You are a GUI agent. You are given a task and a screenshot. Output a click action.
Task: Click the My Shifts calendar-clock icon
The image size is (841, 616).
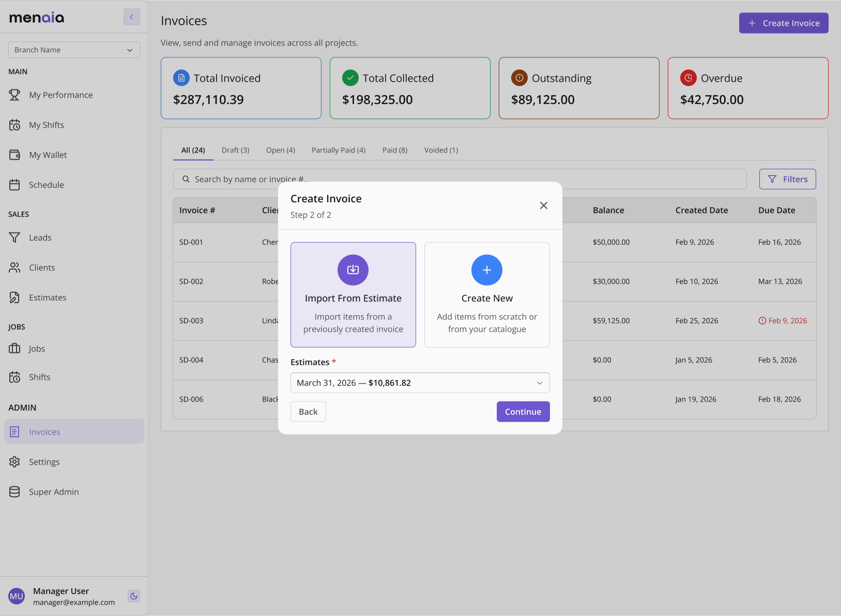[x=14, y=125]
